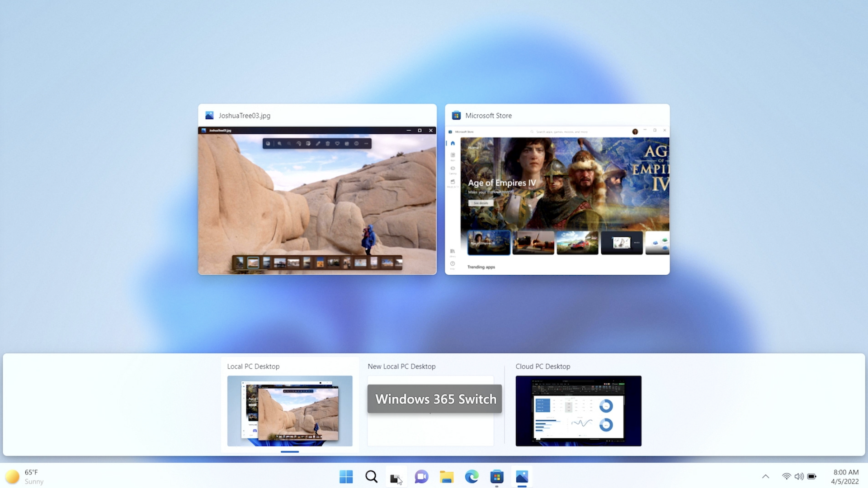
Task: Open the weather widget showing 65°F Sunny
Action: pos(25,477)
